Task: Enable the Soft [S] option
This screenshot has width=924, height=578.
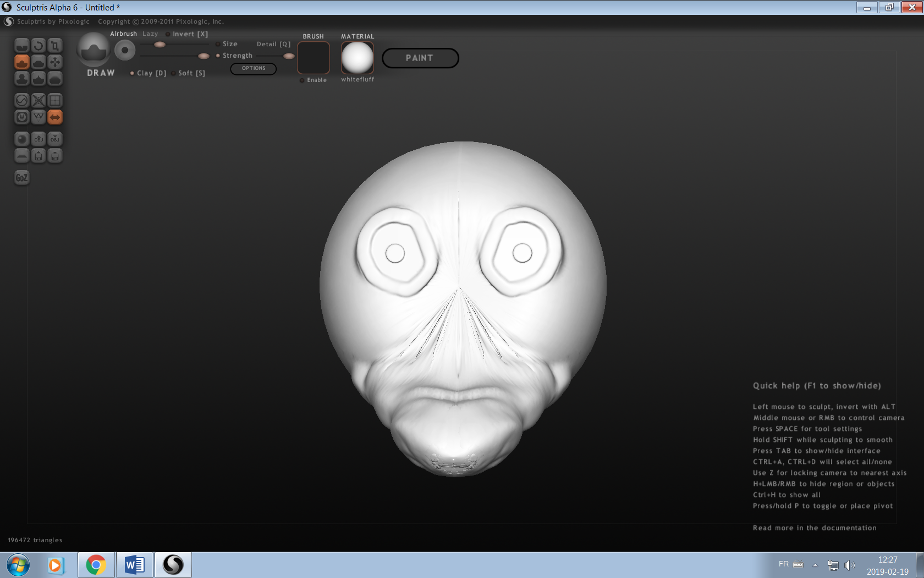Action: click(x=173, y=73)
